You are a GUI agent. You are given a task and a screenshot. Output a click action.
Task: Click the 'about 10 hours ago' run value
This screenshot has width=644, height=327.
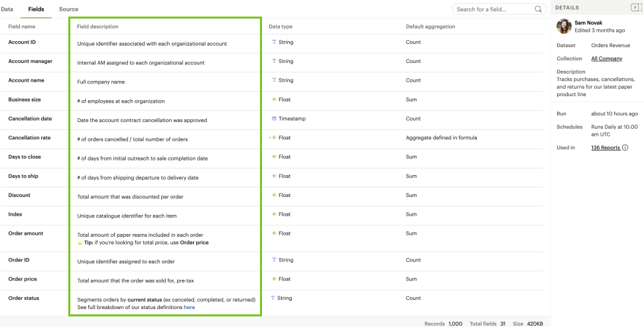point(615,114)
